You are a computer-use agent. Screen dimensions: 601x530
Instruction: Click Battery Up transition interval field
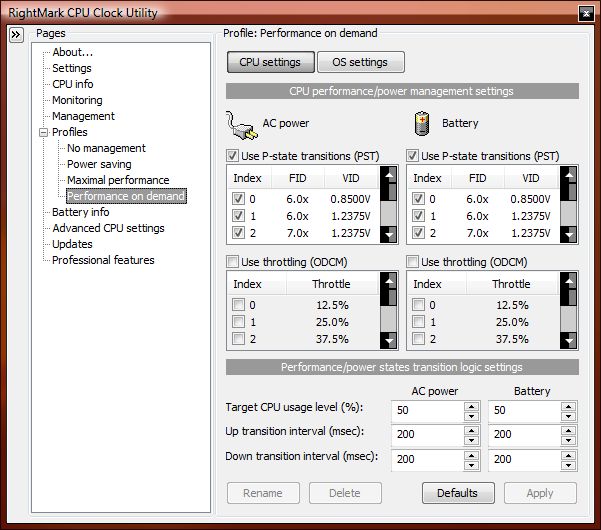click(x=524, y=435)
